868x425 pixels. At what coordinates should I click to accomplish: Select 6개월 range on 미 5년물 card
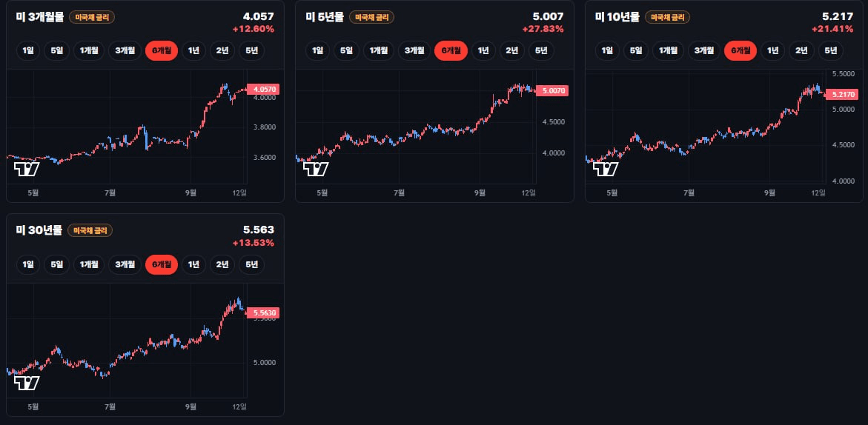point(451,51)
